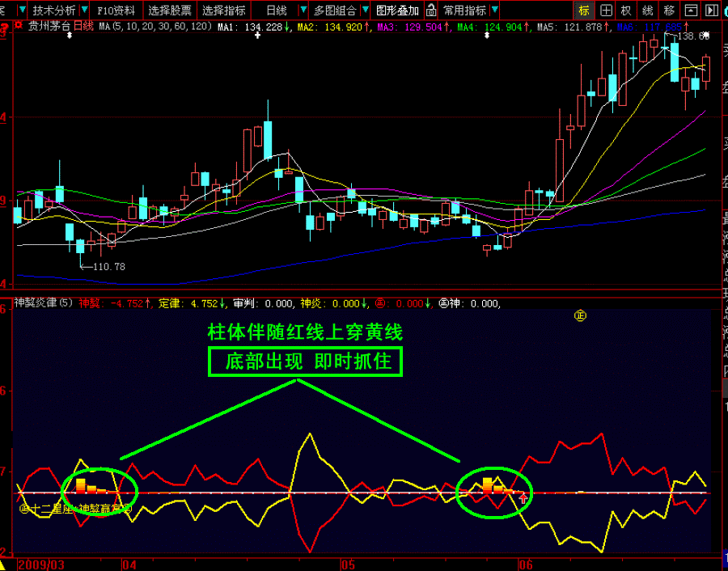Expand the leftmost dropdown arrow in toolbar
This screenshot has width=728, height=571.
[23, 10]
